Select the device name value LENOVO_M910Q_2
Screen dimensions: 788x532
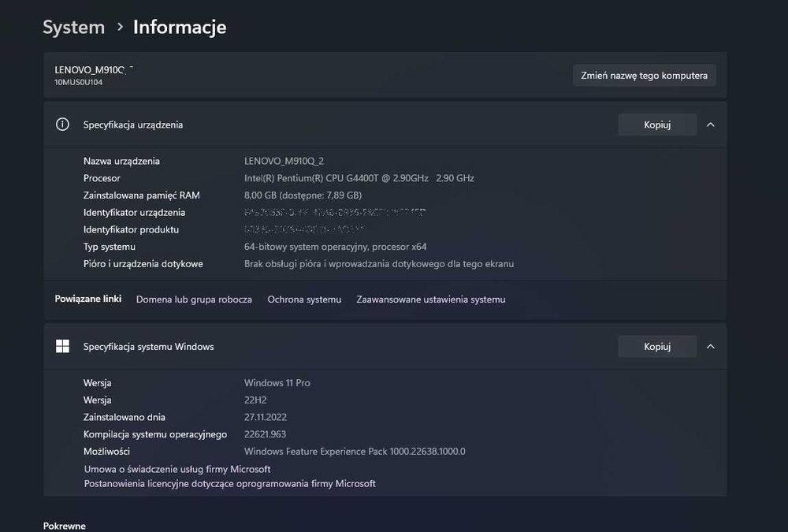[284, 161]
